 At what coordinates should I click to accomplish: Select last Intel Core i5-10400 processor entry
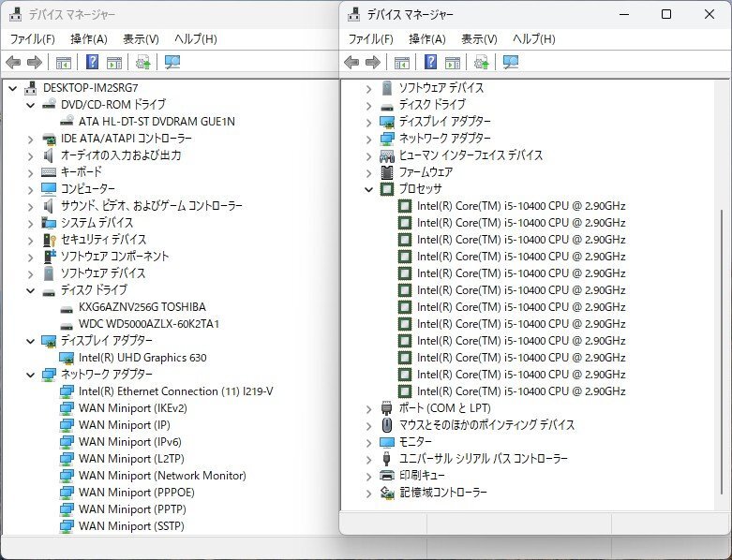click(x=521, y=391)
